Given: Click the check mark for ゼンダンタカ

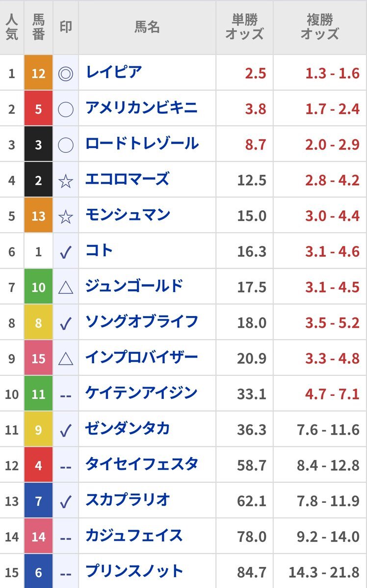Looking at the screenshot, I should tap(66, 431).
